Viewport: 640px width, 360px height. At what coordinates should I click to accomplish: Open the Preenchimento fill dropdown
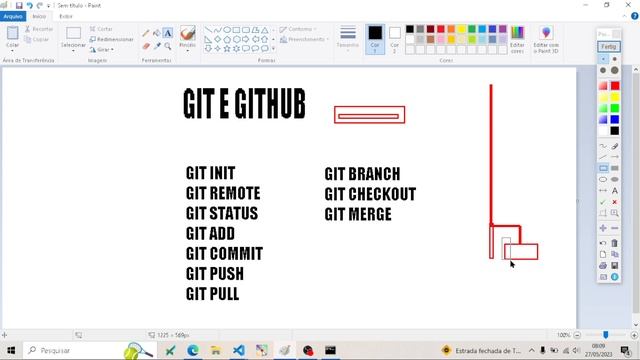304,40
